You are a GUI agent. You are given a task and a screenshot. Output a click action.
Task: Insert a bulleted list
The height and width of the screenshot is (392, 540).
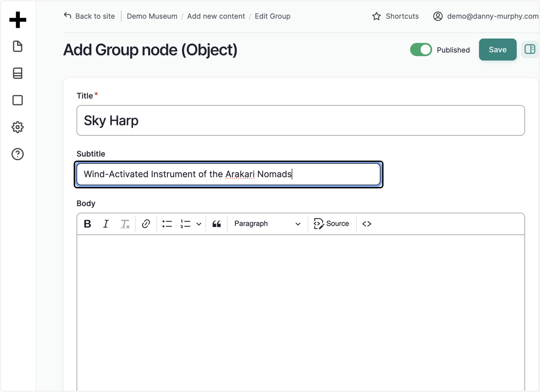pos(167,224)
